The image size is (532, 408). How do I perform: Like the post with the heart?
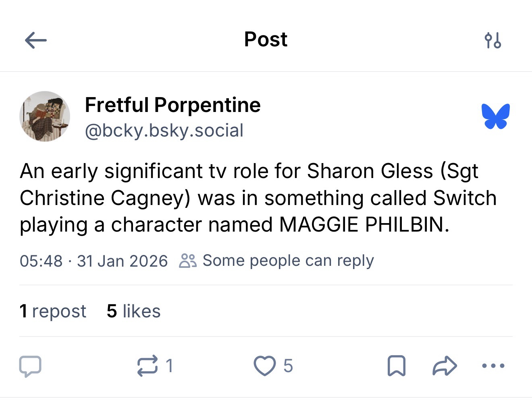[264, 366]
